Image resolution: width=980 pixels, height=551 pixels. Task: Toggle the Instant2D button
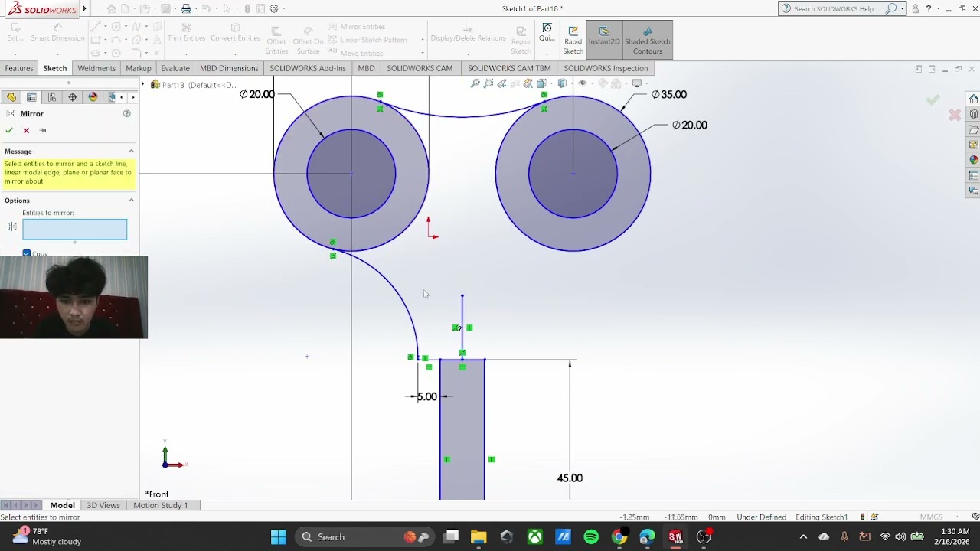click(604, 40)
